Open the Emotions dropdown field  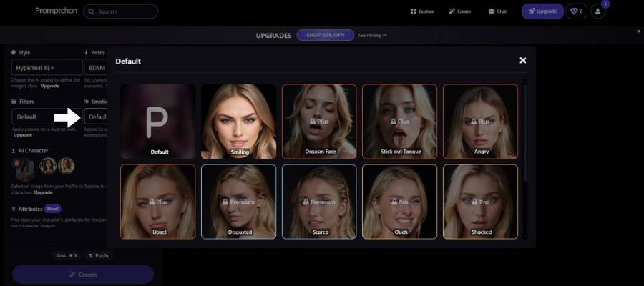click(96, 117)
